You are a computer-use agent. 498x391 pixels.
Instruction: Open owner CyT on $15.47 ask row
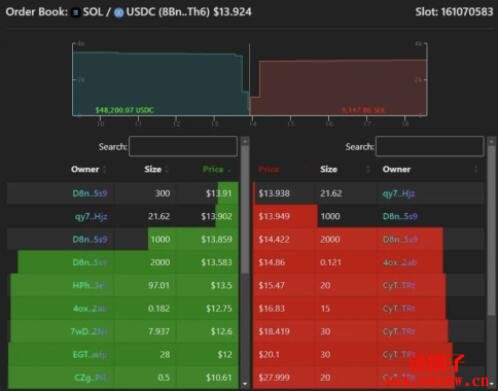point(399,285)
